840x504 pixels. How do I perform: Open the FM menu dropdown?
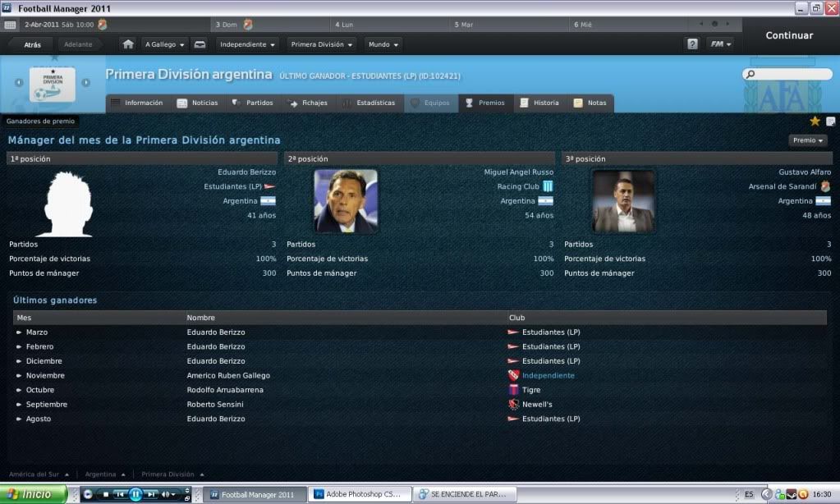[x=720, y=44]
